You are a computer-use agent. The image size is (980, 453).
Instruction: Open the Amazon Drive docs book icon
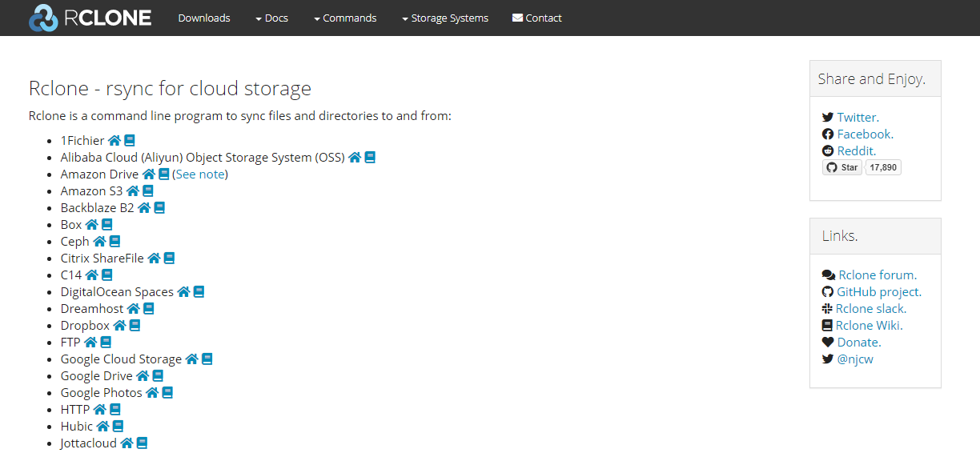pyautogui.click(x=164, y=174)
